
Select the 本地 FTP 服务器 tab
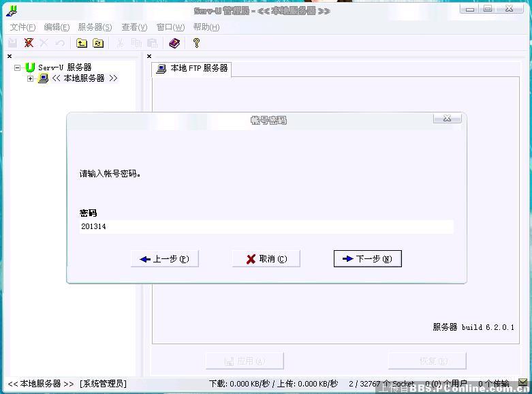point(192,69)
